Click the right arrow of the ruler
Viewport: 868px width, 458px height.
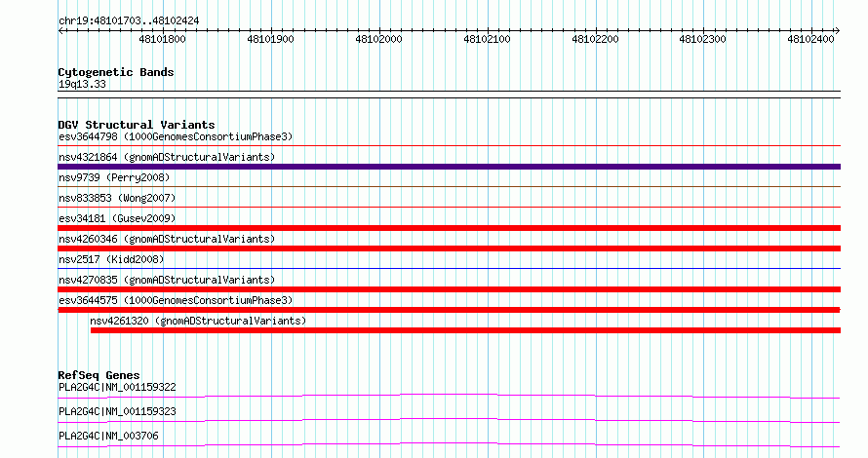pos(838,31)
